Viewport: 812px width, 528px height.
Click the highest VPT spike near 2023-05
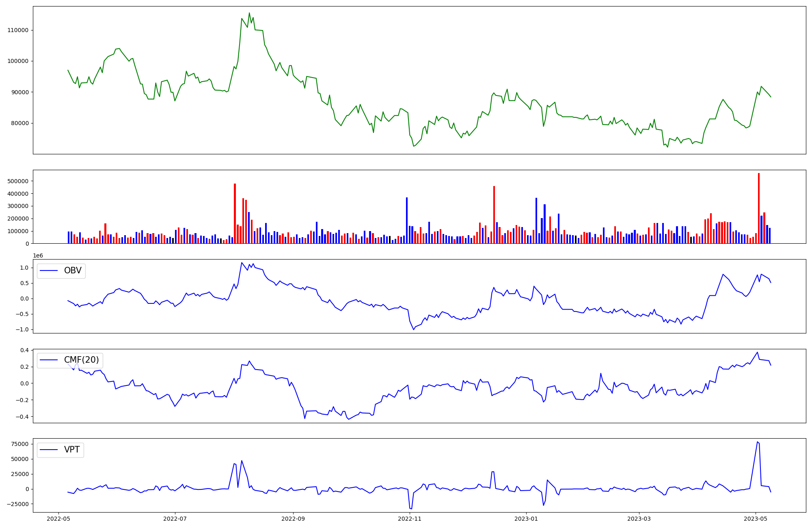tap(757, 442)
